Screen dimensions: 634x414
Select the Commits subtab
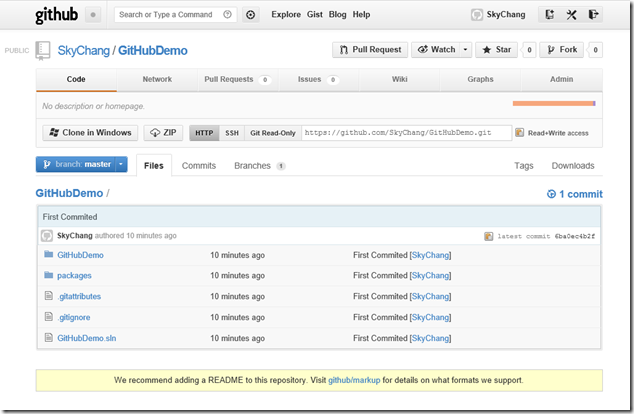click(x=199, y=166)
